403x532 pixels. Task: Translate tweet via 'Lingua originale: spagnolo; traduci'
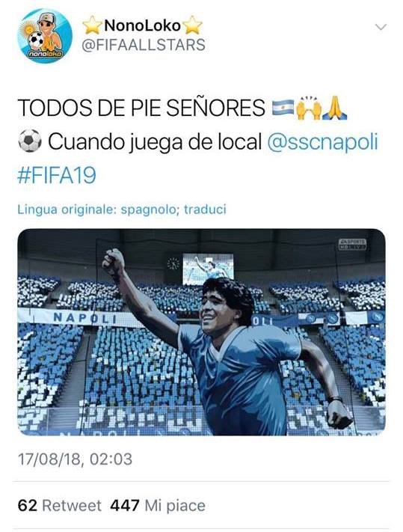point(122,210)
